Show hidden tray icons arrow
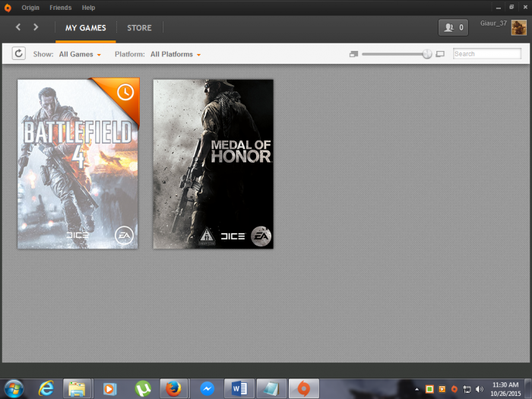Image resolution: width=532 pixels, height=399 pixels. pos(416,389)
